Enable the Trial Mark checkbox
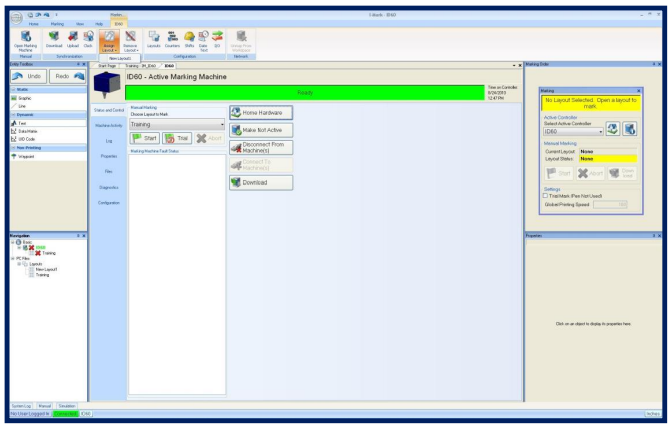This screenshot has width=672, height=428. pyautogui.click(x=545, y=195)
